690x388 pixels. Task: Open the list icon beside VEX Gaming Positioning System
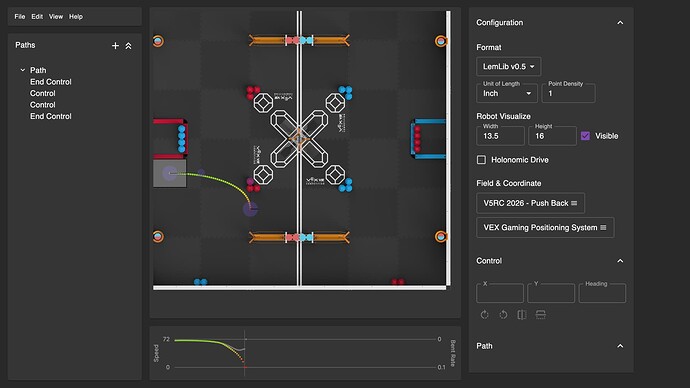[603, 227]
